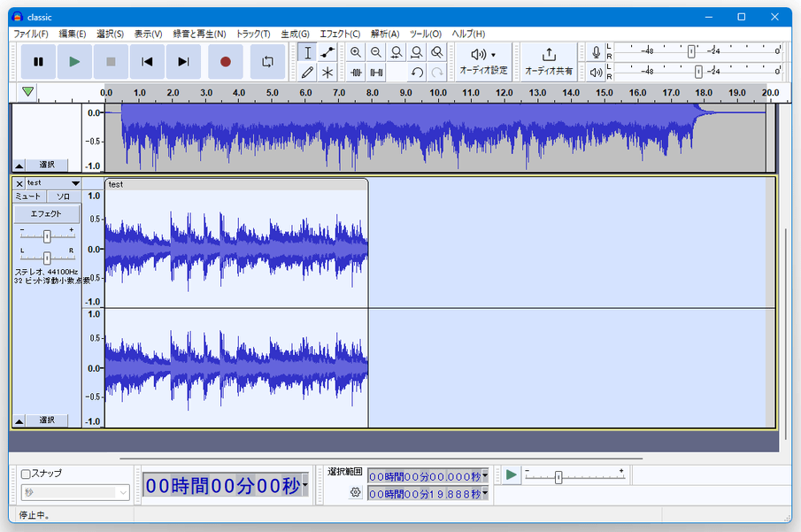This screenshot has height=532, width=801.
Task: Open the ツール(O) menu
Action: [x=426, y=34]
